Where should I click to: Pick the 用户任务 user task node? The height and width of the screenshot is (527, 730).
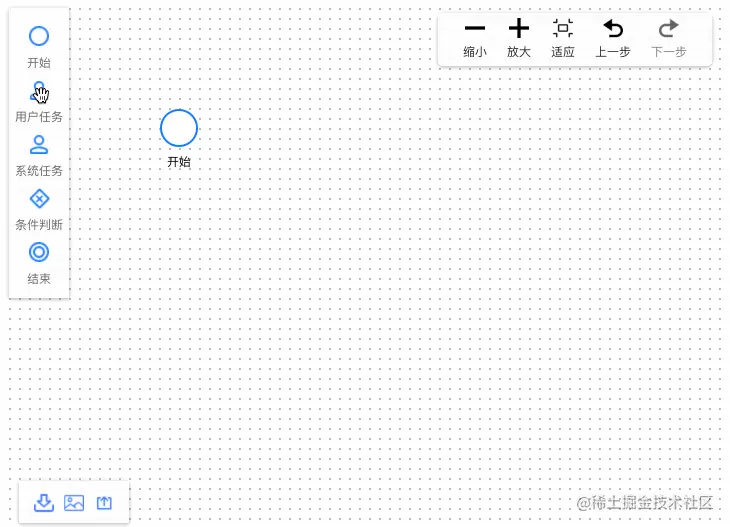click(39, 91)
